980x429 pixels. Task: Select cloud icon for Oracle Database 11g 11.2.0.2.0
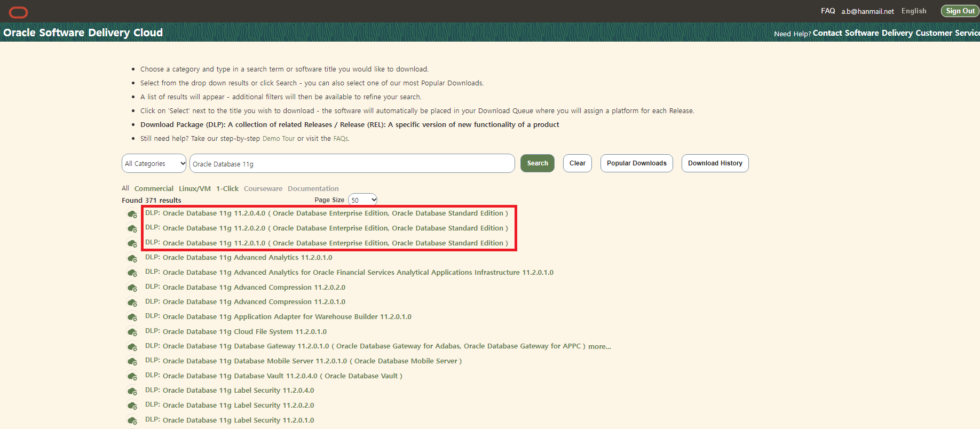tap(132, 228)
